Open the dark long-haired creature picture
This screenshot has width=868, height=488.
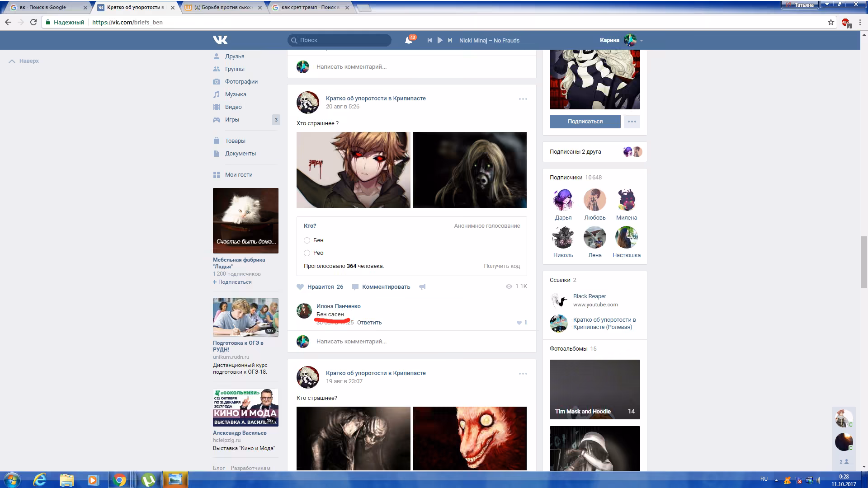[x=470, y=170]
